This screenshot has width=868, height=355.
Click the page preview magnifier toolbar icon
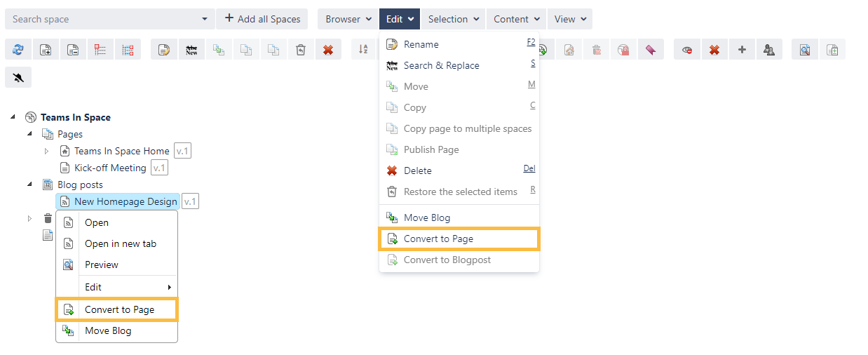point(805,50)
